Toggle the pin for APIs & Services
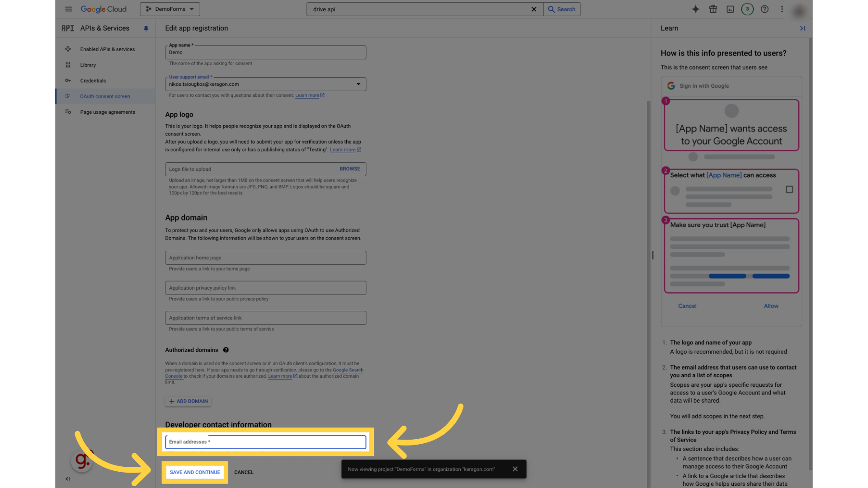868x488 pixels. coord(146,28)
